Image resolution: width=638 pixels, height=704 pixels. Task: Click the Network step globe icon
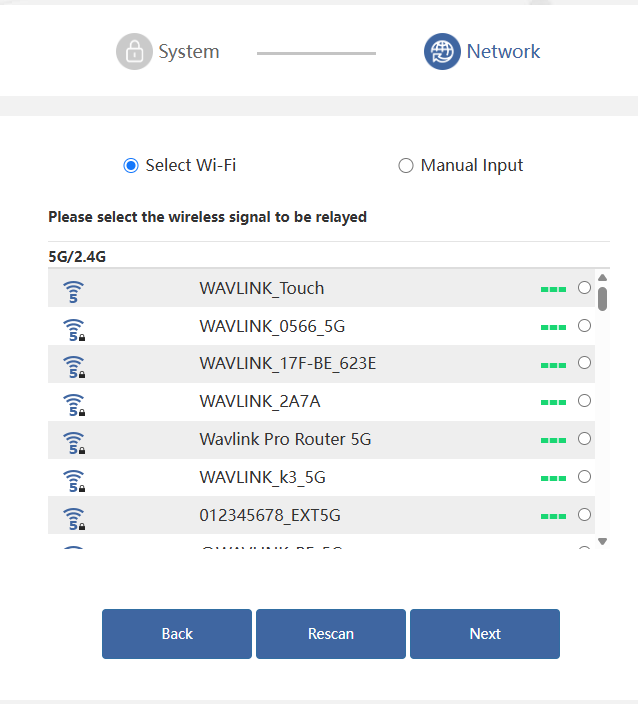click(x=442, y=52)
